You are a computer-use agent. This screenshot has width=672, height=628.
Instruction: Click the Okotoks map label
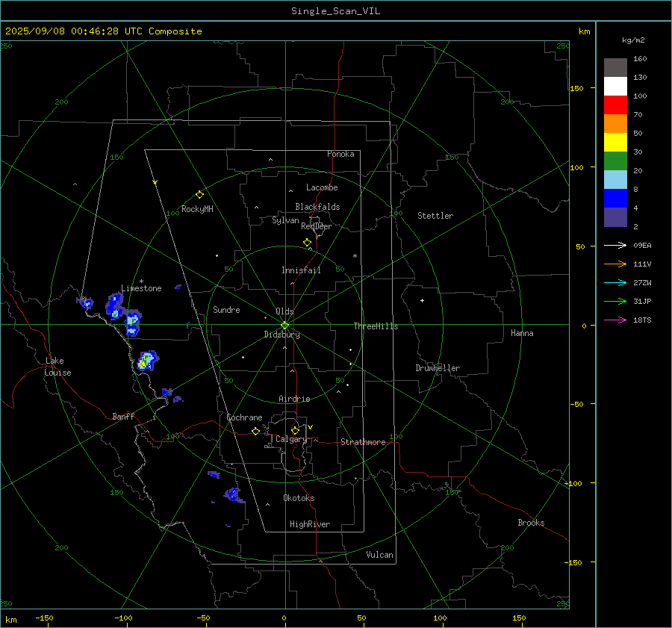pos(299,498)
